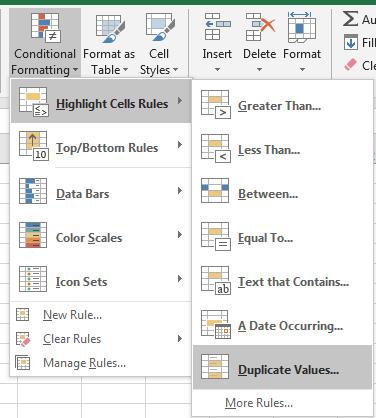Expand the Clear Rules submenu arrow
The height and width of the screenshot is (418, 376).
coord(180,339)
